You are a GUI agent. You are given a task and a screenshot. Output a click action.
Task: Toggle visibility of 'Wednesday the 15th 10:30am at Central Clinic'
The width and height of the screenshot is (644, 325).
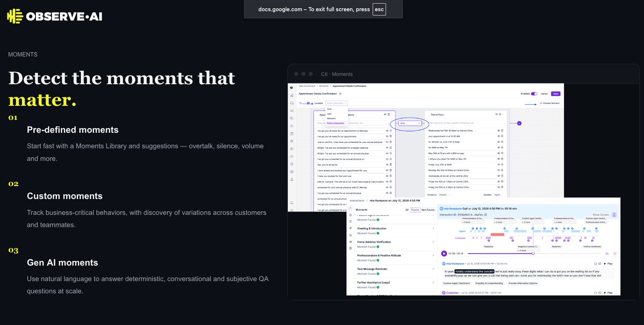click(x=498, y=131)
